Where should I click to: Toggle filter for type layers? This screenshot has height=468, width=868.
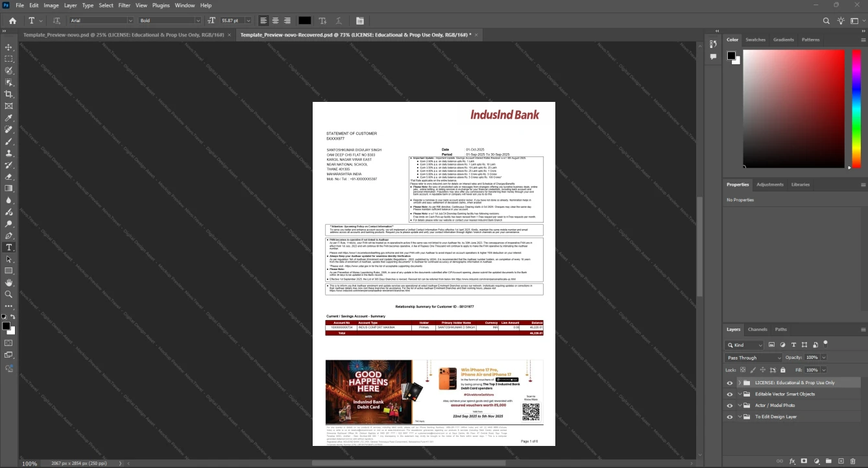point(793,345)
